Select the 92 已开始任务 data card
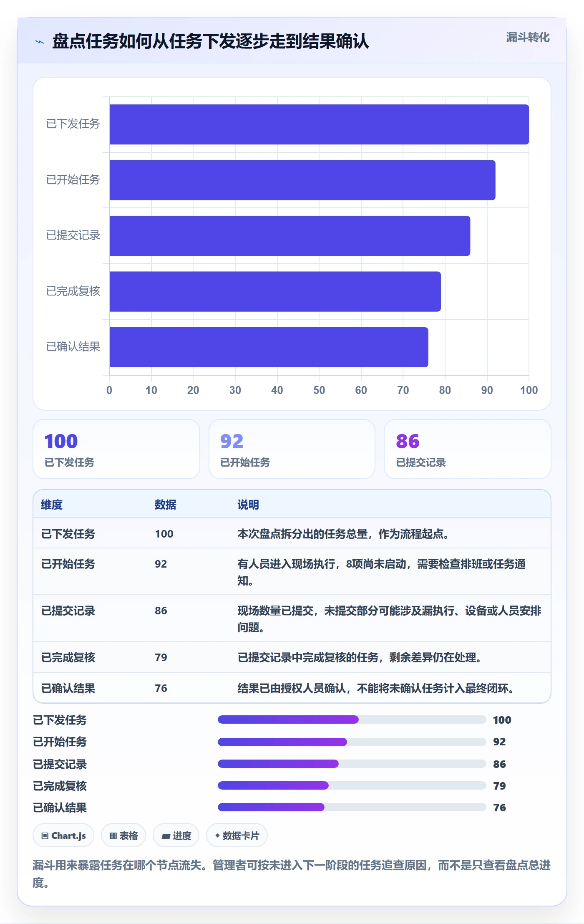Image resolution: width=584 pixels, height=924 pixels. [x=292, y=449]
